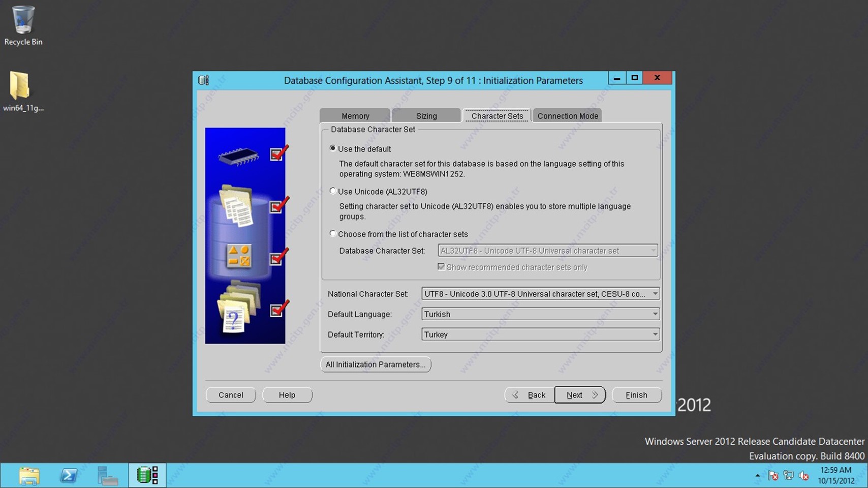Click the 'National Character Set:' label
The image size is (868, 488).
coord(368,294)
